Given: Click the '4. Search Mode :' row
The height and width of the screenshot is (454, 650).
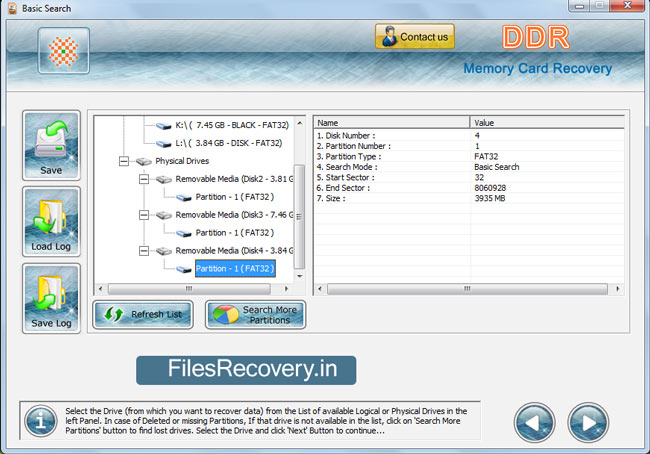Looking at the screenshot, I should point(469,167).
